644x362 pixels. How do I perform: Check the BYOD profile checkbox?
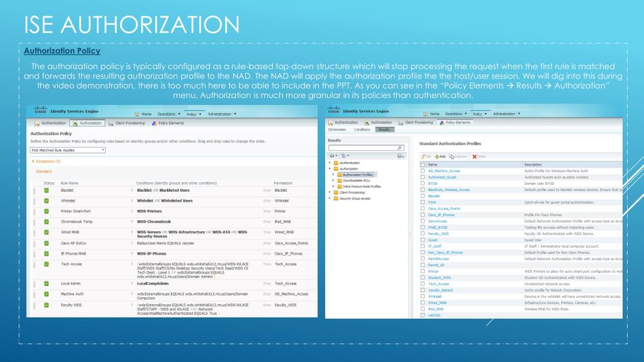(423, 184)
